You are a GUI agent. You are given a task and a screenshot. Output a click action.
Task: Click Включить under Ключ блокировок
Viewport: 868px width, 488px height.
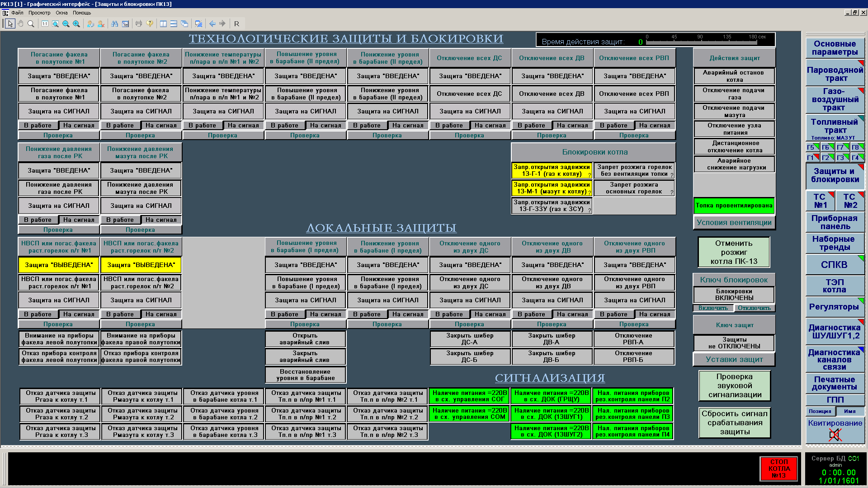coord(713,308)
